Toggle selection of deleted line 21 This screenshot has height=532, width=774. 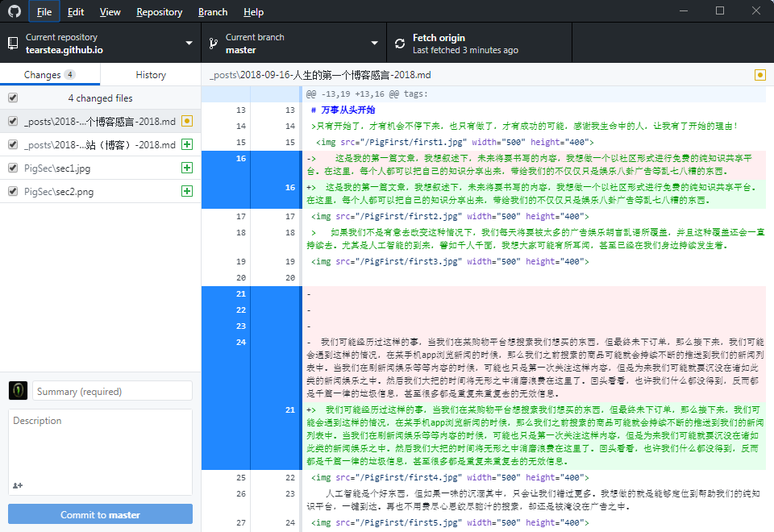tap(252, 293)
